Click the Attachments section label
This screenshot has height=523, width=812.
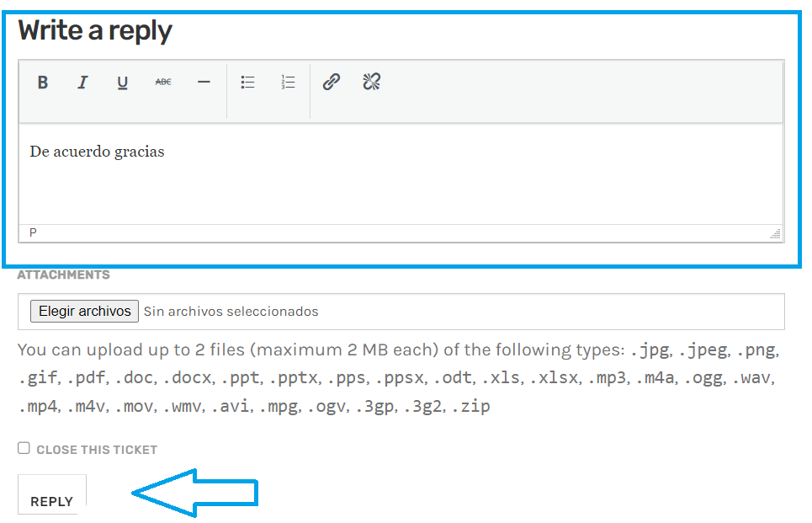click(64, 275)
